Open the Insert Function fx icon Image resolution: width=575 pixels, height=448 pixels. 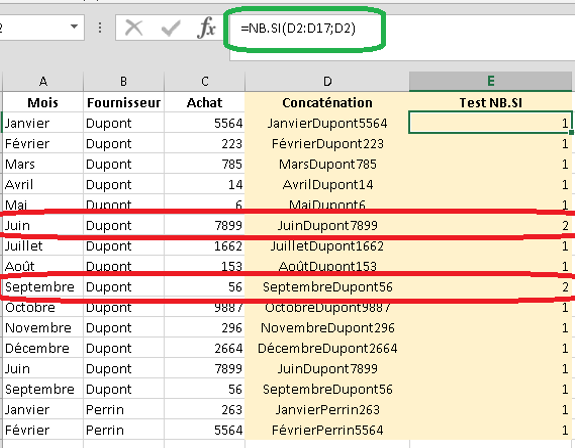click(x=206, y=27)
